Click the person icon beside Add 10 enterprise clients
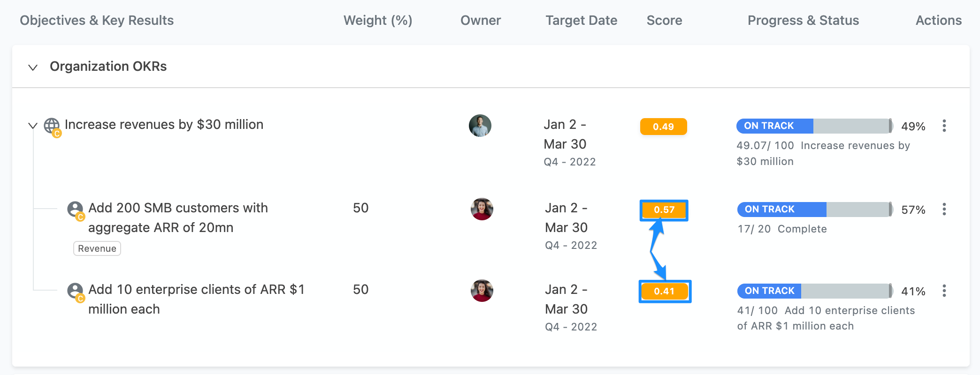This screenshot has width=980, height=375. 76,291
